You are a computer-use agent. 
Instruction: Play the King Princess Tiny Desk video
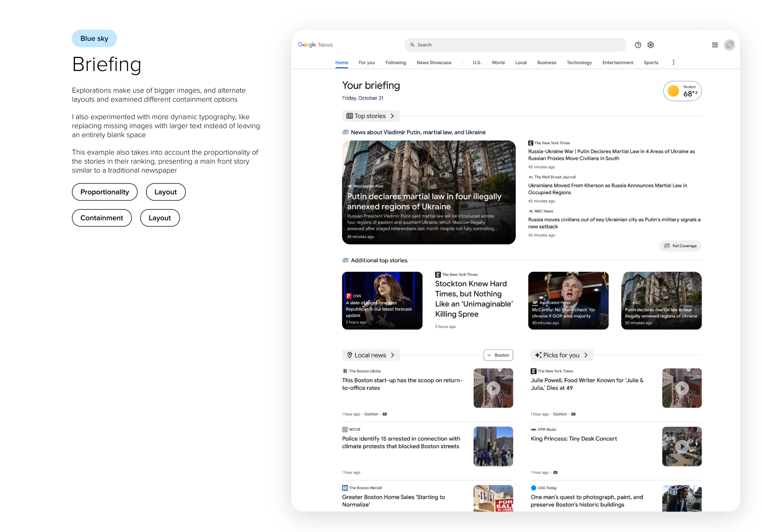(x=682, y=446)
